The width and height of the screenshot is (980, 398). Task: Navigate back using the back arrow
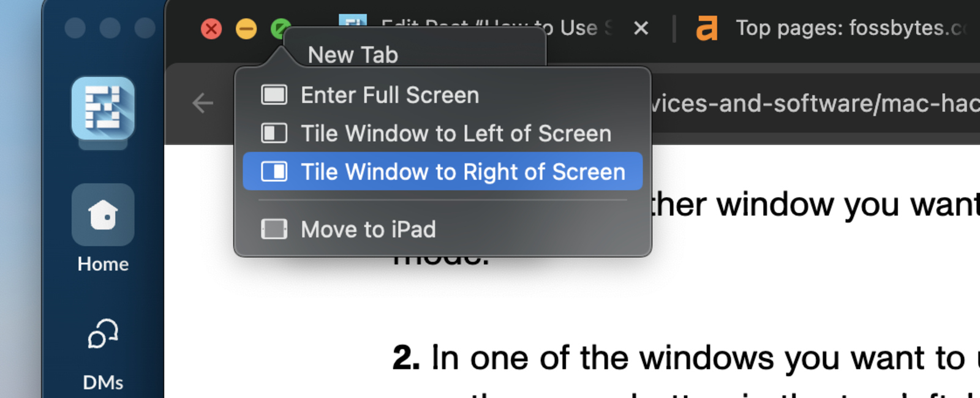click(x=202, y=103)
